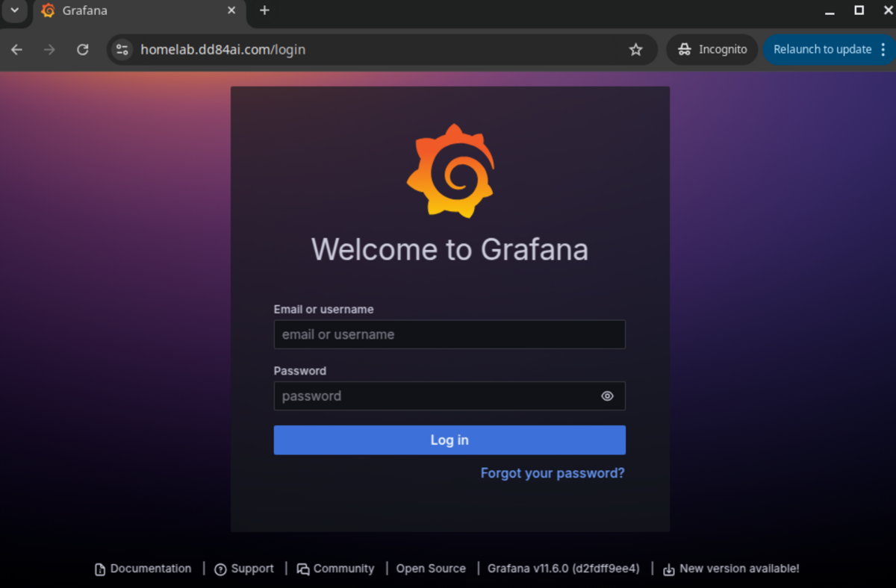Go back using the back arrow
Viewport: 896px width, 588px height.
(x=17, y=50)
